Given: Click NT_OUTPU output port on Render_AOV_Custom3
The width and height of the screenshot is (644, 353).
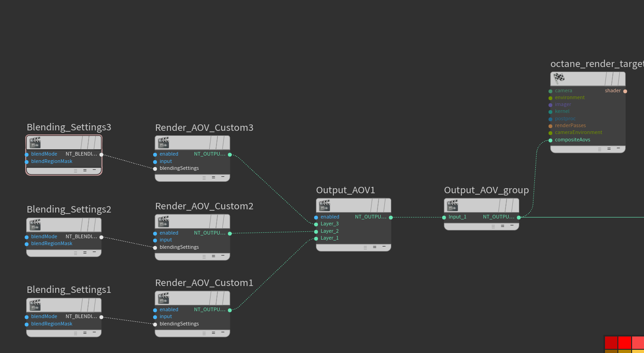Looking at the screenshot, I should click(x=230, y=155).
